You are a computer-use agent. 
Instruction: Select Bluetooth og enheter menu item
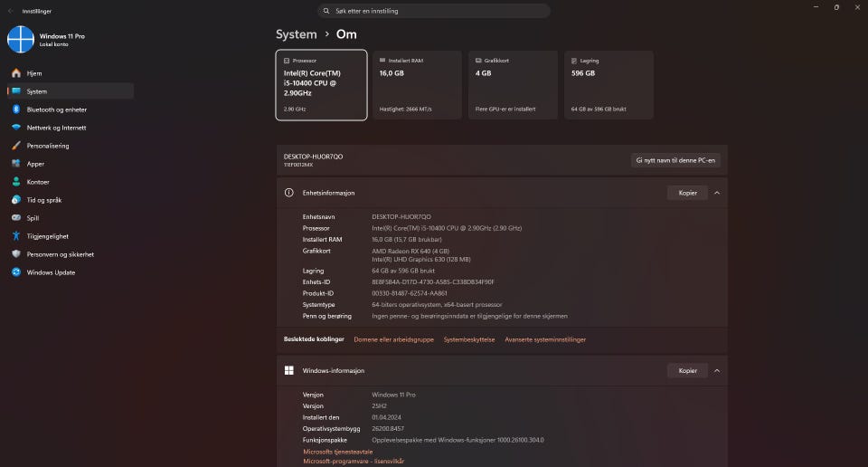(x=71, y=110)
